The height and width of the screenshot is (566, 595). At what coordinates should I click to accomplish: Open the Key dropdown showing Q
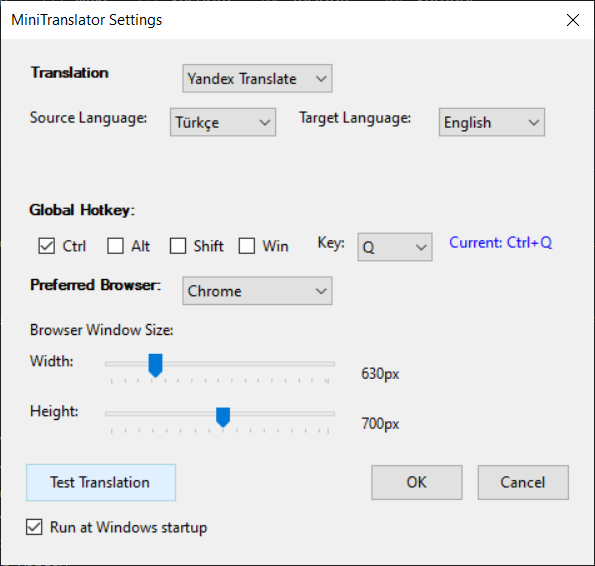tap(395, 247)
